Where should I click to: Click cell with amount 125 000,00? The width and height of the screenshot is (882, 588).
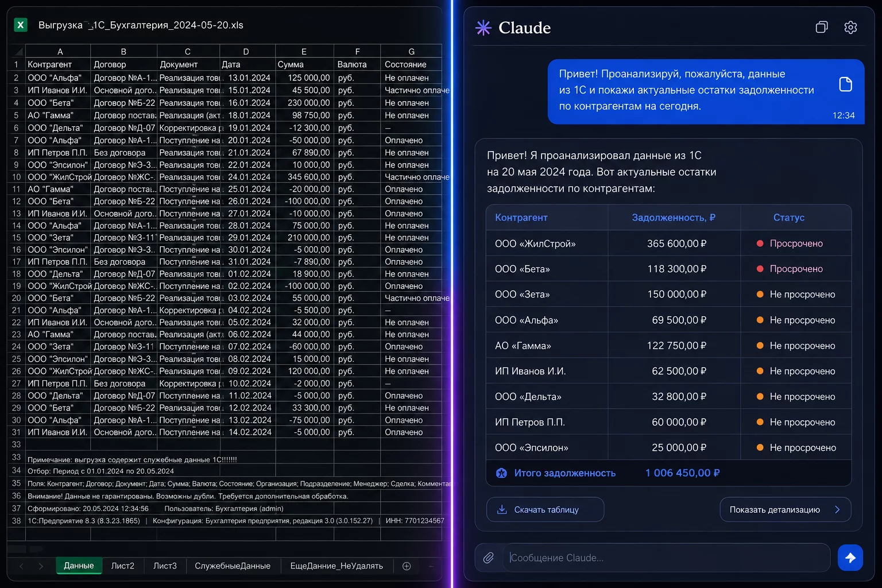[304, 78]
